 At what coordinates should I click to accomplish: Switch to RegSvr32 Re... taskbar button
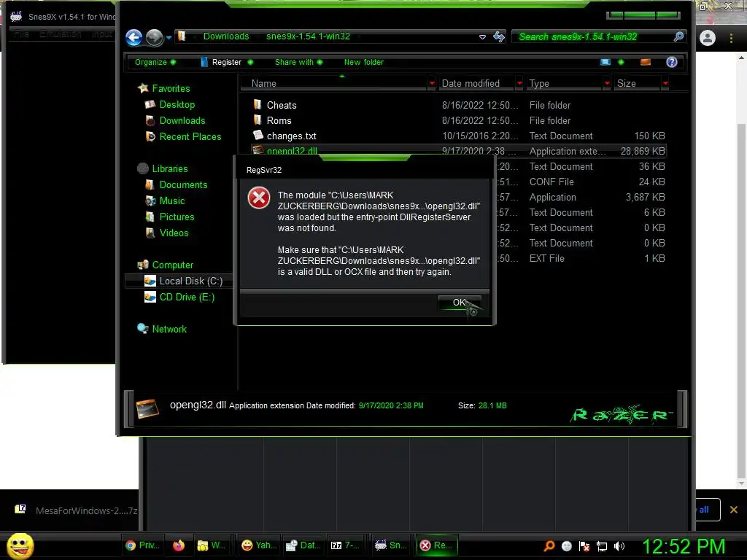436,545
